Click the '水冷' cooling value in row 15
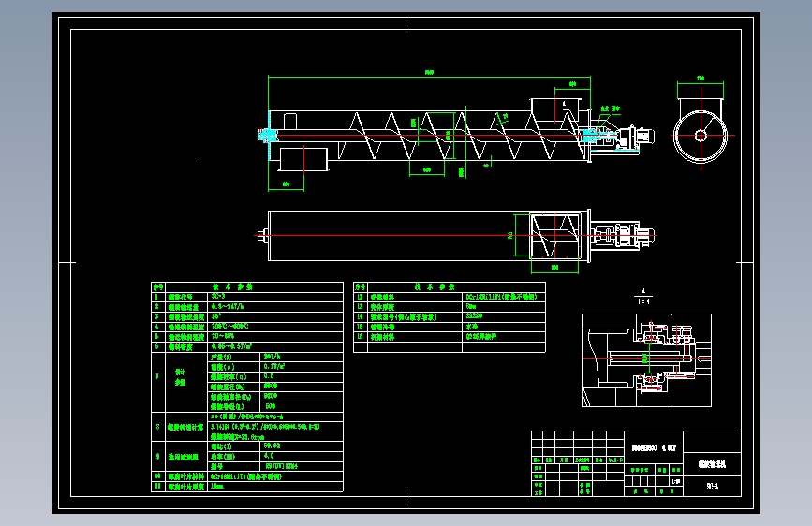The height and width of the screenshot is (526, 812). click(x=471, y=327)
